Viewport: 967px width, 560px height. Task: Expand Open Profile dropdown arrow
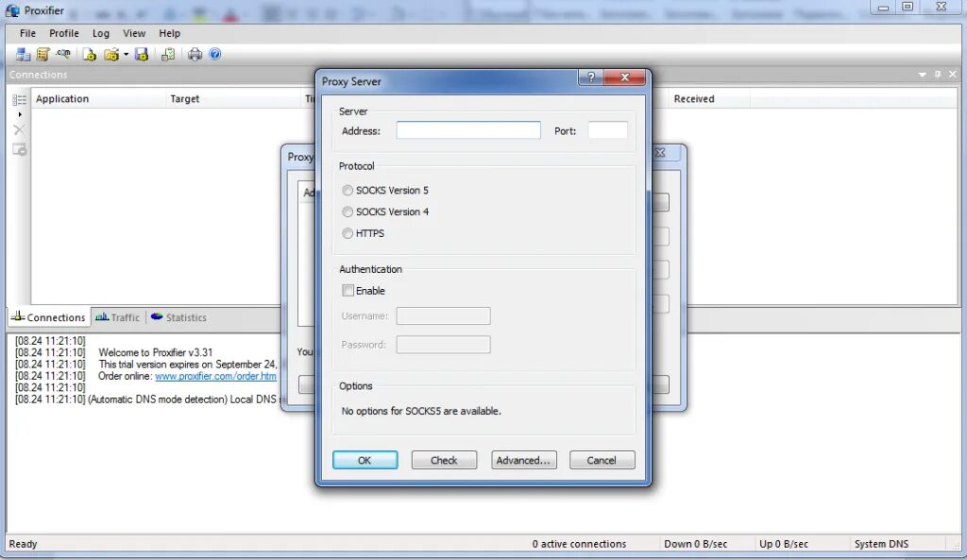click(126, 54)
